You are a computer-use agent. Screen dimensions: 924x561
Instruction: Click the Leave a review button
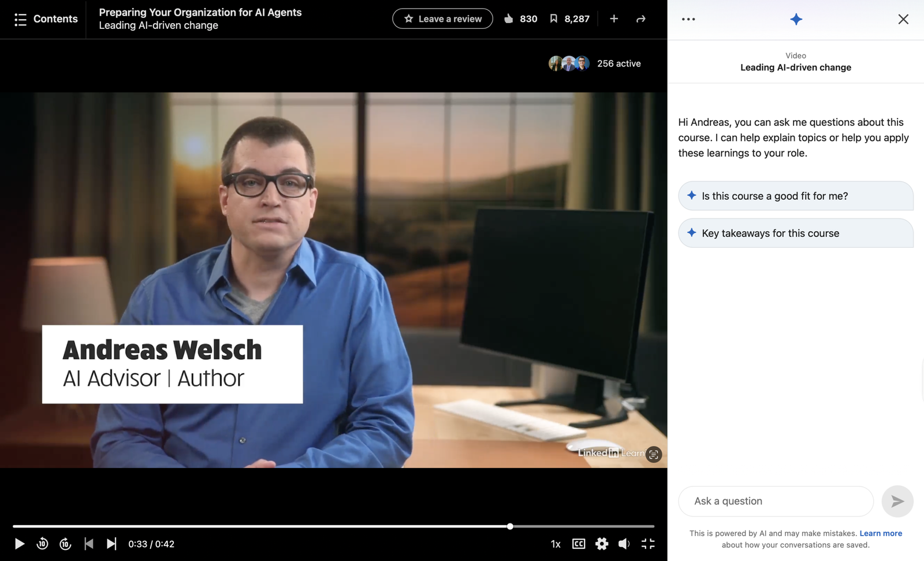442,19
